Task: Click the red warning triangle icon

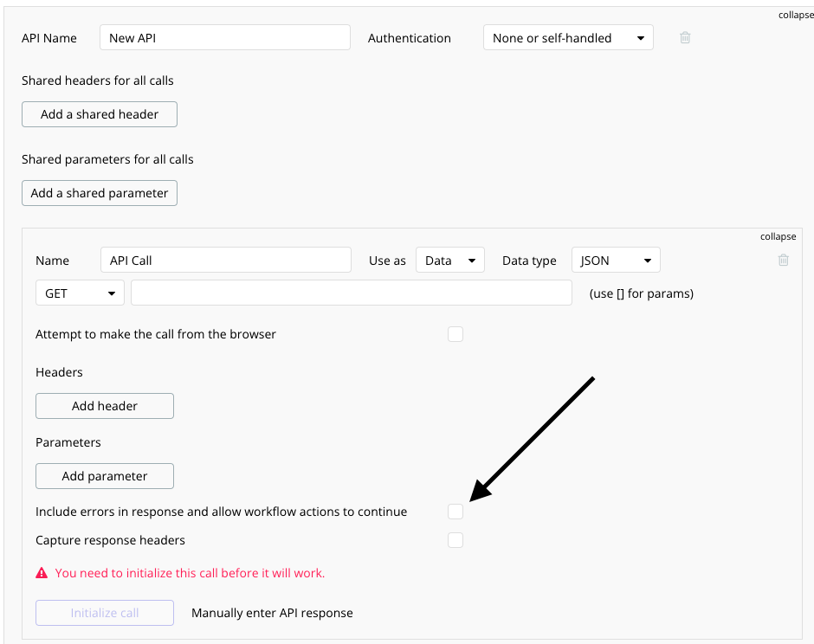Action: 42,573
